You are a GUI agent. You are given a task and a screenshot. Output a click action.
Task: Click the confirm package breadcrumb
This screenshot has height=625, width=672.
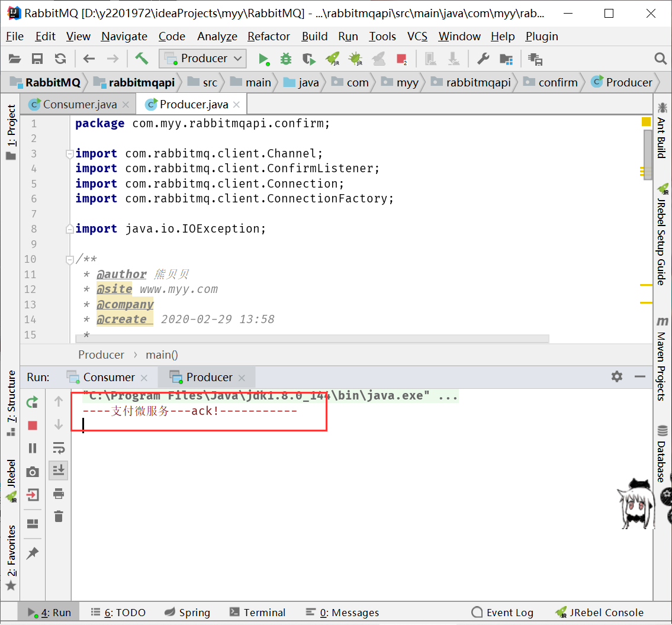[x=550, y=82]
